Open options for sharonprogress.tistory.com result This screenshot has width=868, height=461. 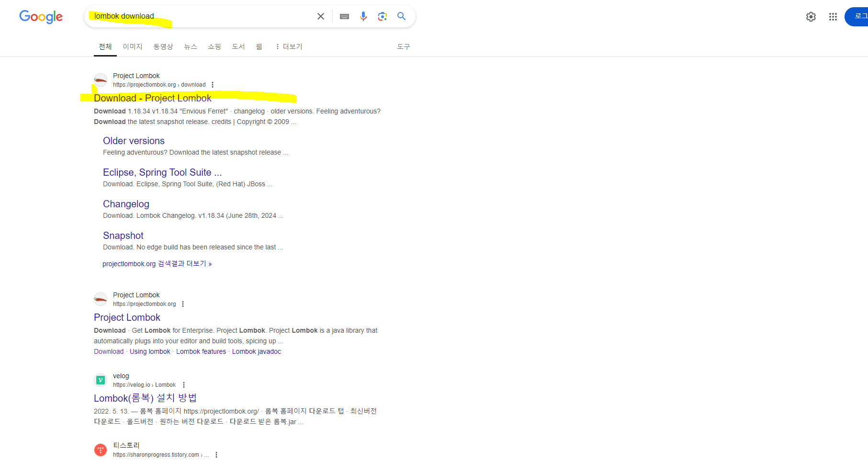coord(216,455)
